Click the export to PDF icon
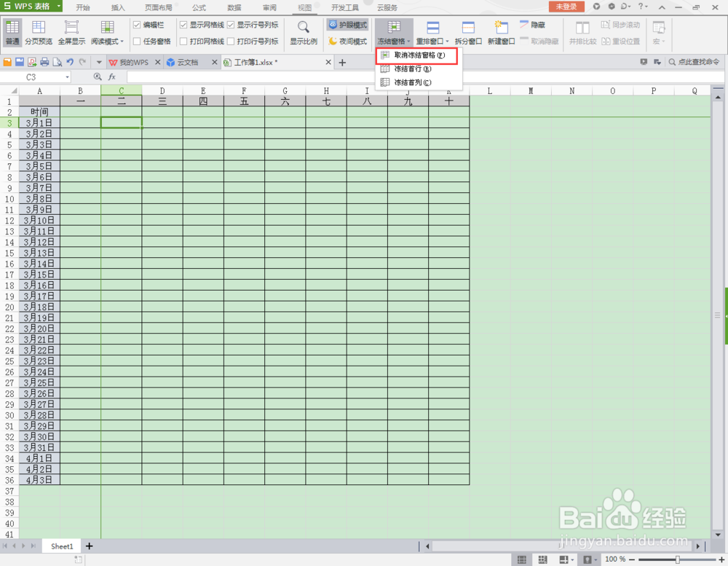This screenshot has height=566, width=728. [x=32, y=62]
